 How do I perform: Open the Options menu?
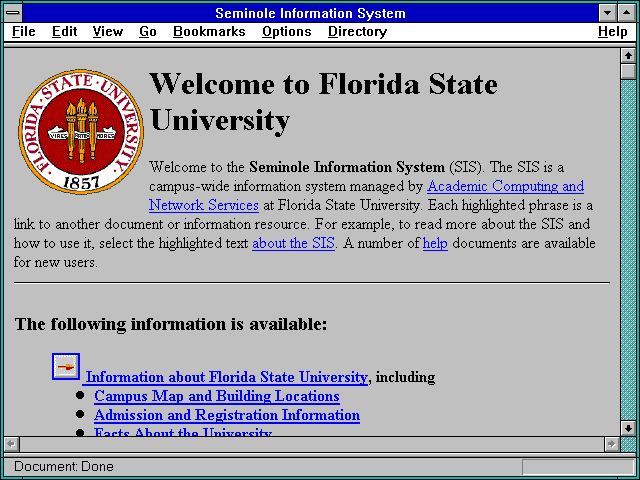click(287, 32)
